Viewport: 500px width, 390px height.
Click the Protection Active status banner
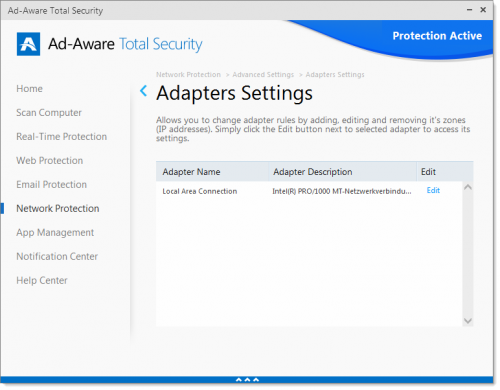437,36
